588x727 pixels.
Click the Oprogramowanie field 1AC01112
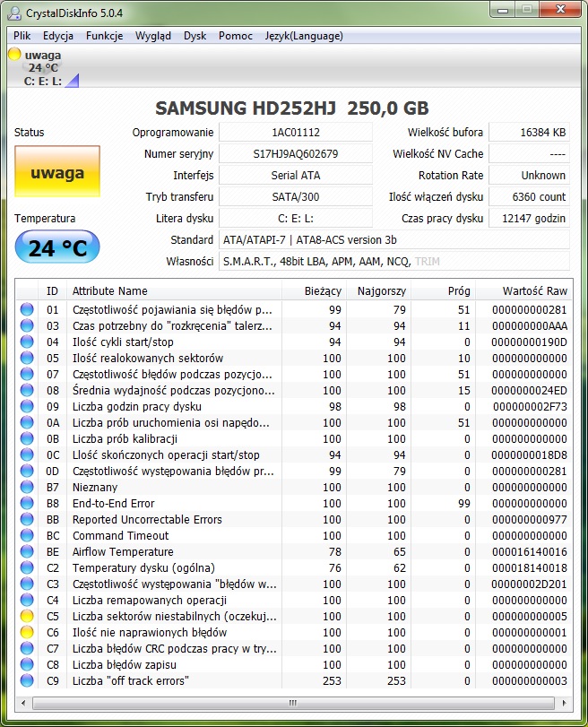click(x=296, y=132)
